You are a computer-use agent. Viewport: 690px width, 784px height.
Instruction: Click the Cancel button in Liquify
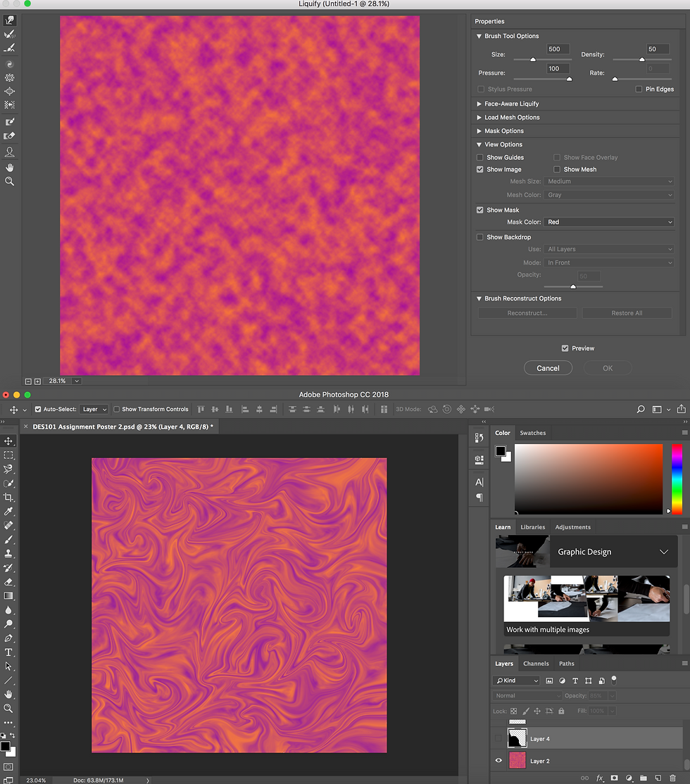[x=548, y=368]
